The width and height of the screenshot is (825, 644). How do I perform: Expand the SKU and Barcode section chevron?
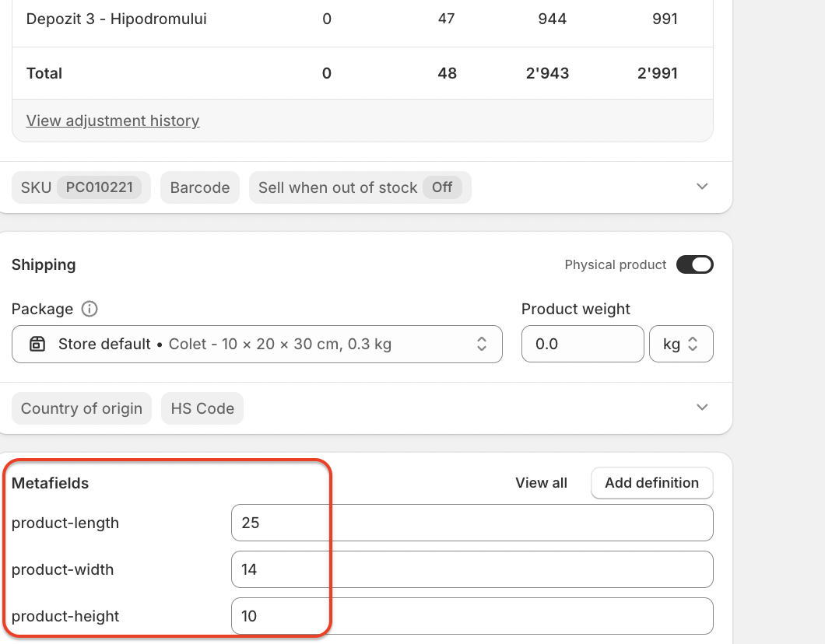point(702,187)
